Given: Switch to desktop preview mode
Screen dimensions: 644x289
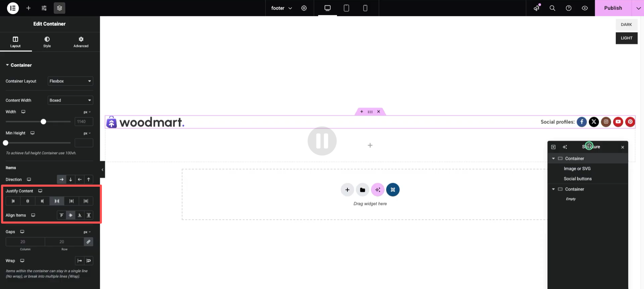Looking at the screenshot, I should (327, 8).
